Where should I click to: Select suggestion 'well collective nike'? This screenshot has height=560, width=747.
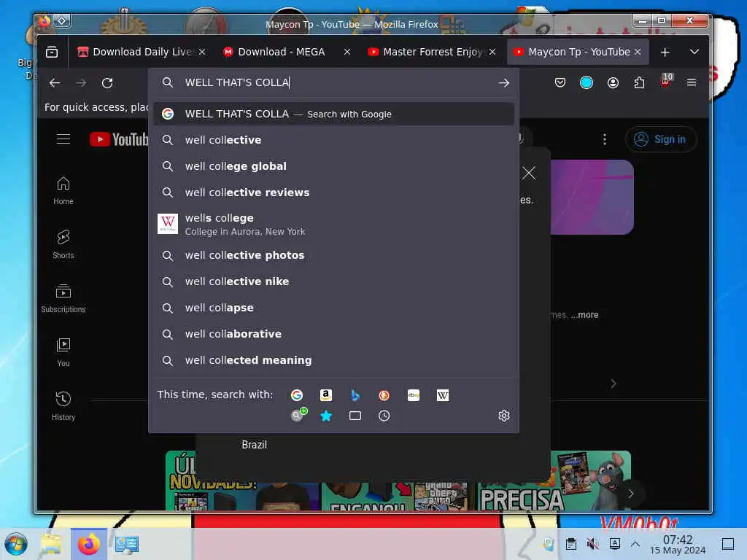333,281
